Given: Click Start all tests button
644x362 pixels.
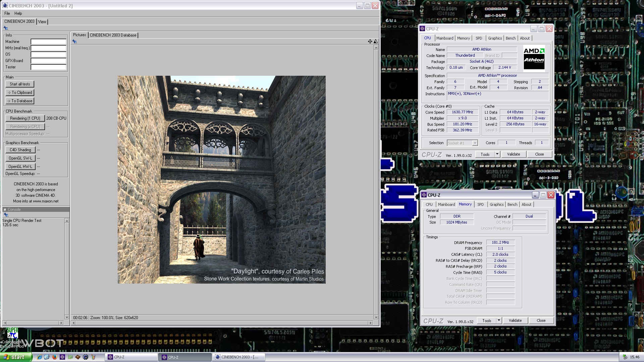Looking at the screenshot, I should 20,84.
